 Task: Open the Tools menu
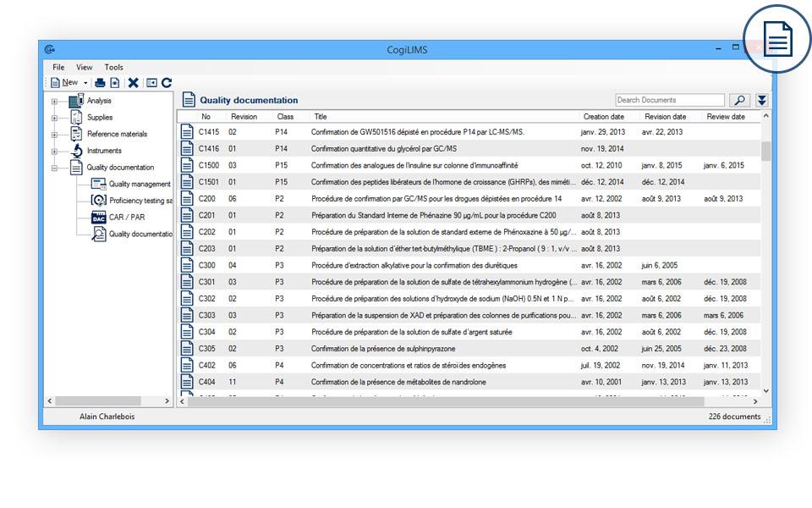click(x=115, y=67)
